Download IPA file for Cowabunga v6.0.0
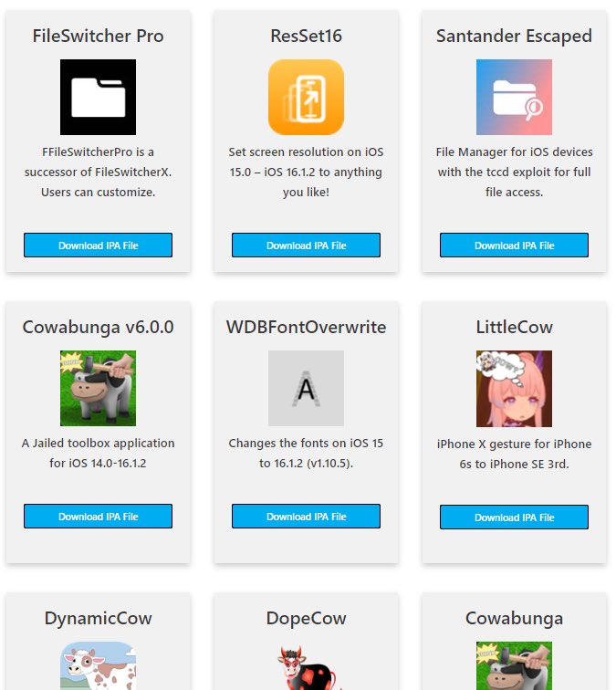 tap(99, 517)
